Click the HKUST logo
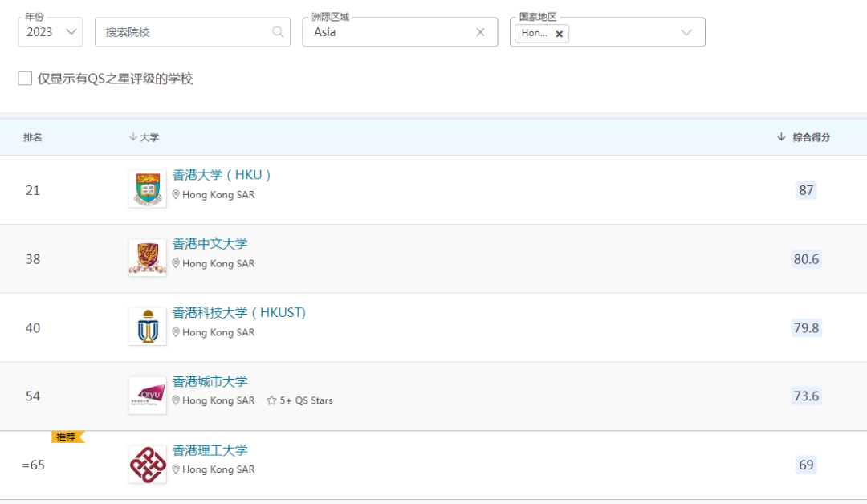 (x=148, y=327)
